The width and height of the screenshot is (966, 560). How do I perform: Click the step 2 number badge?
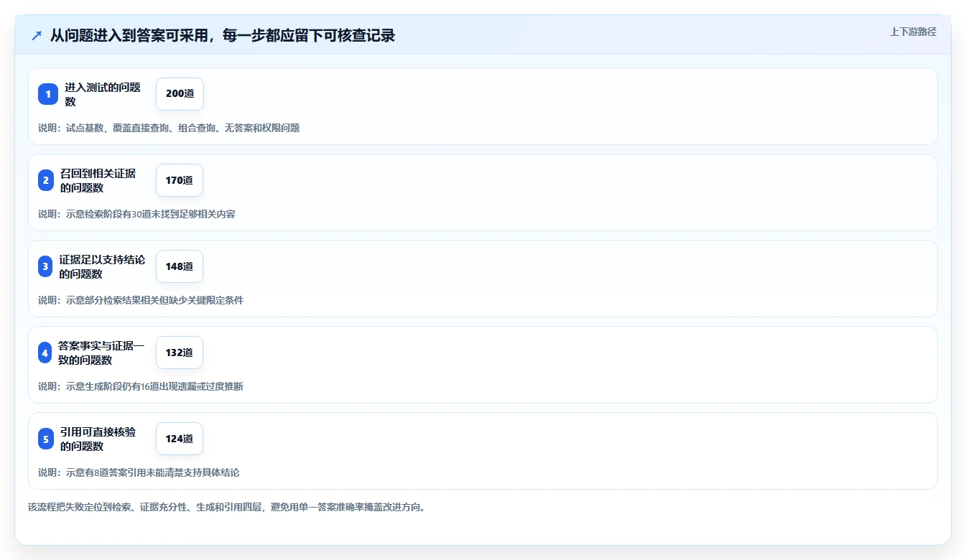tap(46, 180)
